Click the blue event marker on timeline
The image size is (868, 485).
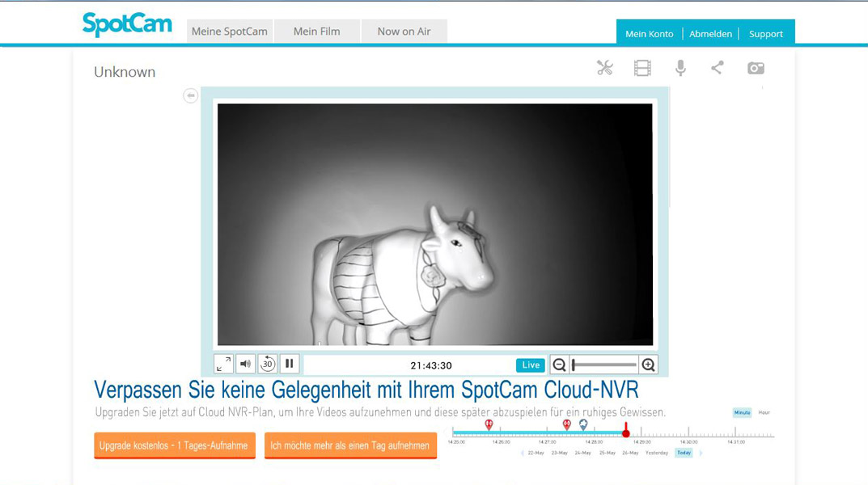coord(583,424)
